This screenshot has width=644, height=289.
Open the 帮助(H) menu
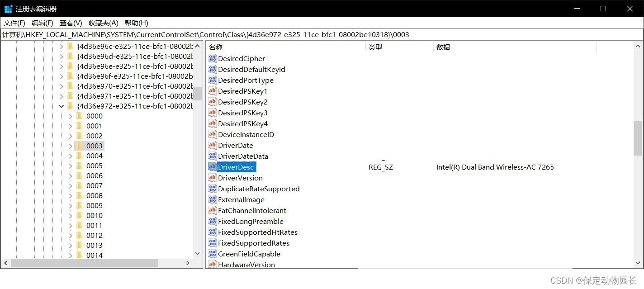[x=137, y=23]
